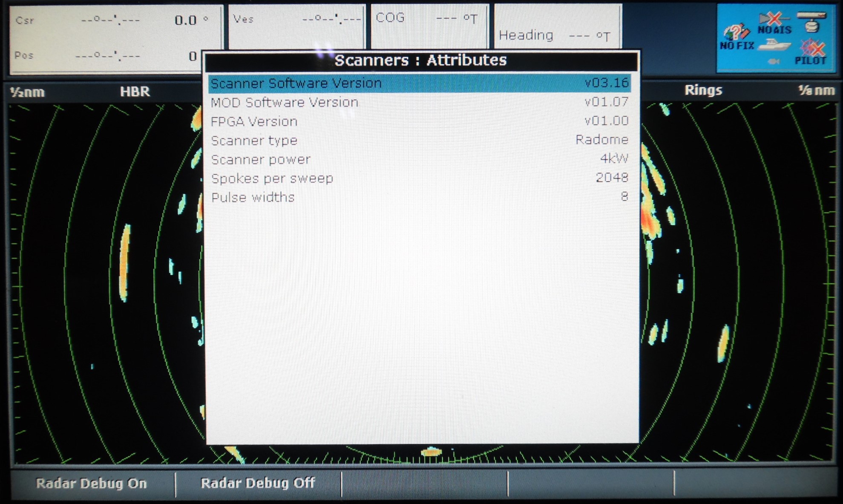Highlight the Spokes per sweep row
Screen dimensions: 843x504
420,178
